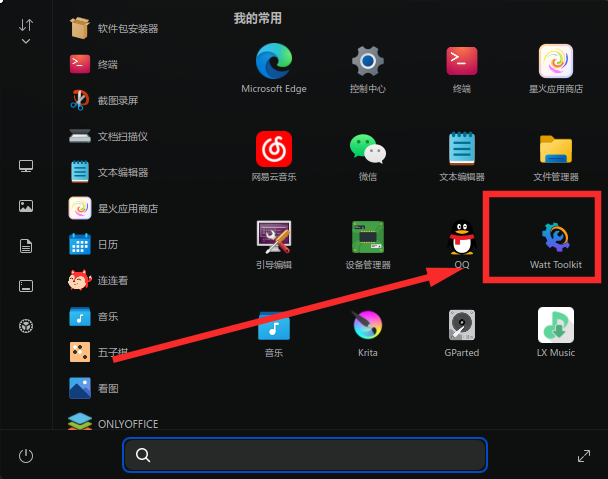Open documents folder shortcut in sidebar
Screen dimensions: 608x479
click(x=26, y=246)
